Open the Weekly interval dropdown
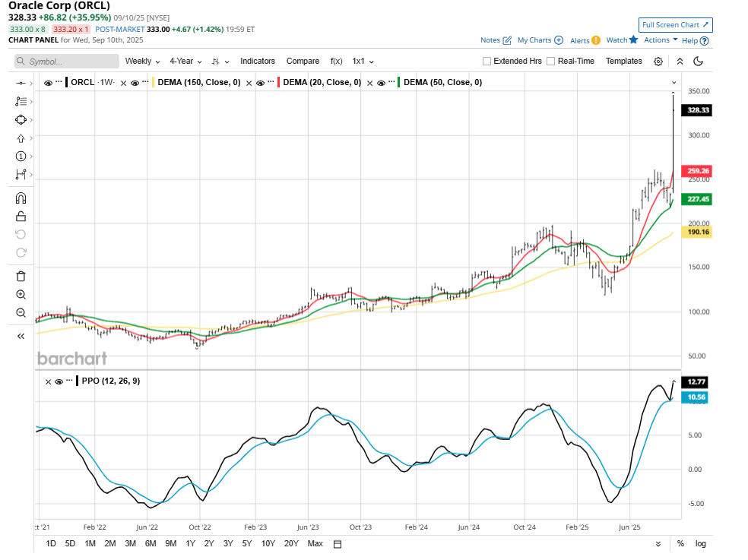The width and height of the screenshot is (748, 560). 142,61
